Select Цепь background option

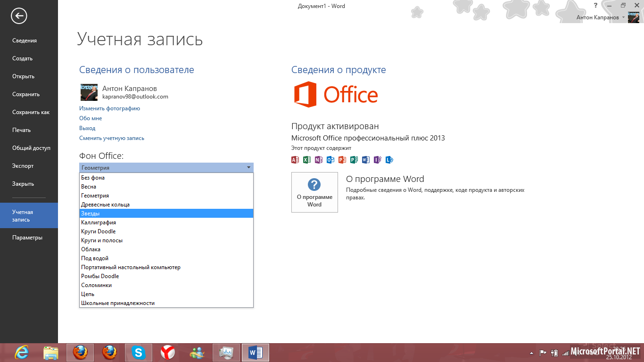point(166,294)
